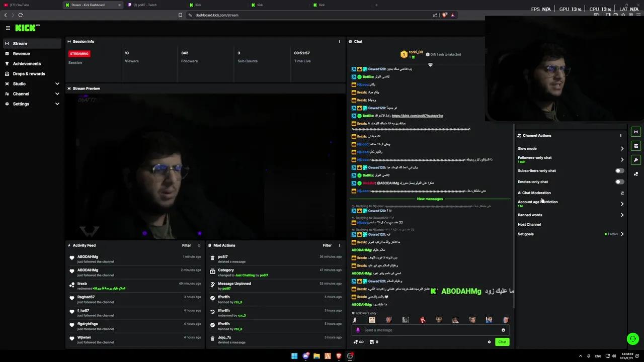
Task: Click the volume icon in system tray
Action: [x=614, y=356]
